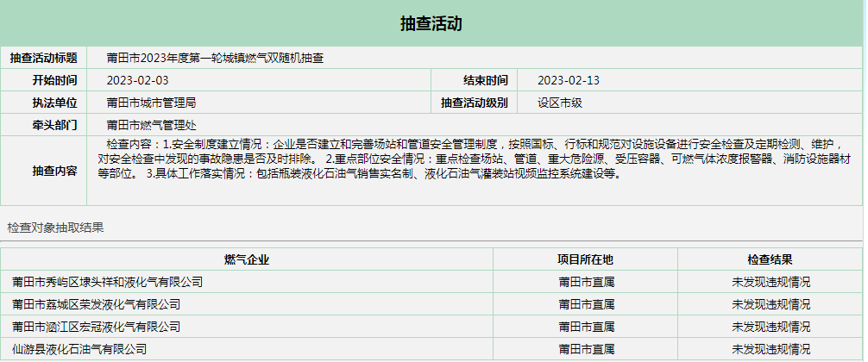Screen dimensions: 868x362
Task: Select 仙游县液化石油气有限公司 row
Action: [x=79, y=349]
